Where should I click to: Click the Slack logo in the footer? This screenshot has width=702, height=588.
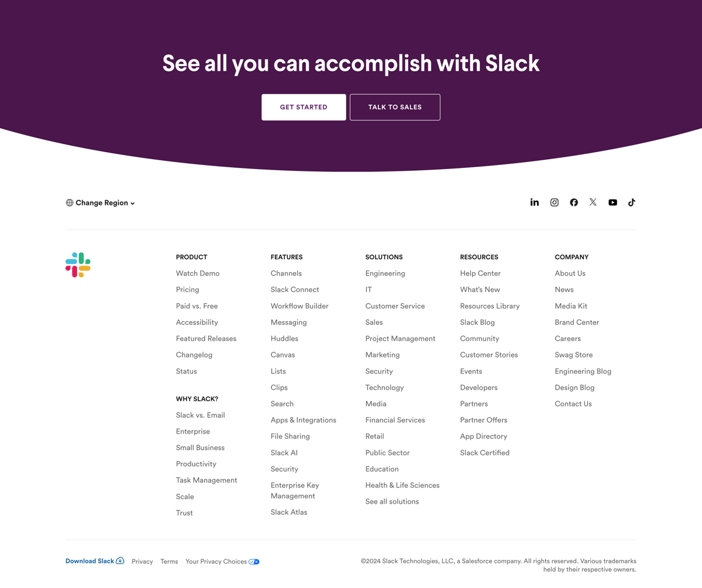(78, 264)
